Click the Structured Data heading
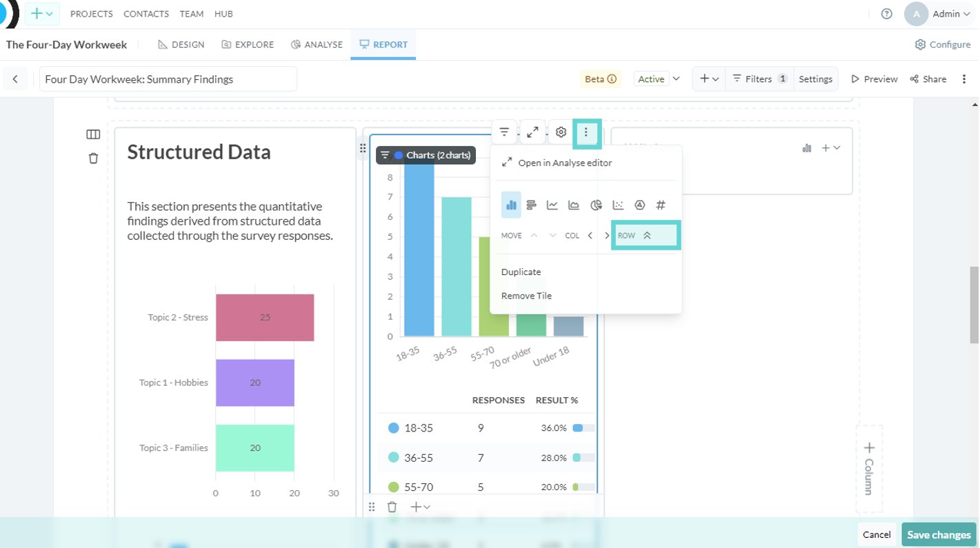 click(x=199, y=152)
